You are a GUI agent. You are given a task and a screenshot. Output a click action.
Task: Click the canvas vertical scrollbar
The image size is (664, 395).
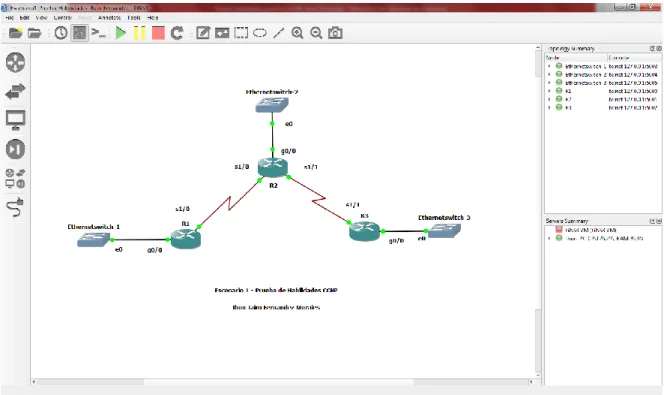[x=538, y=211]
